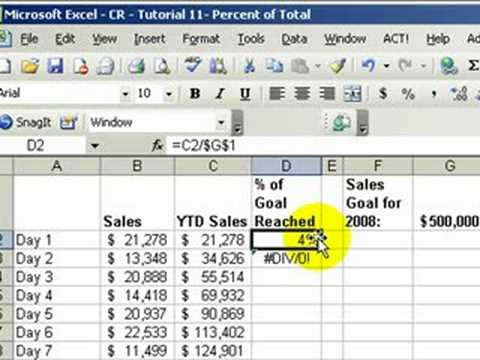Open the Paste options dropdown arrow
The height and width of the screenshot is (360, 480).
point(318,66)
